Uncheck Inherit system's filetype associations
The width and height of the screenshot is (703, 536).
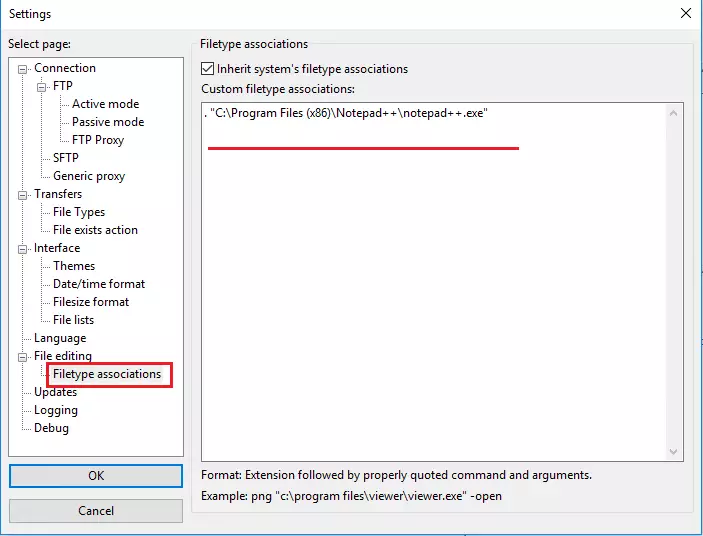[208, 69]
